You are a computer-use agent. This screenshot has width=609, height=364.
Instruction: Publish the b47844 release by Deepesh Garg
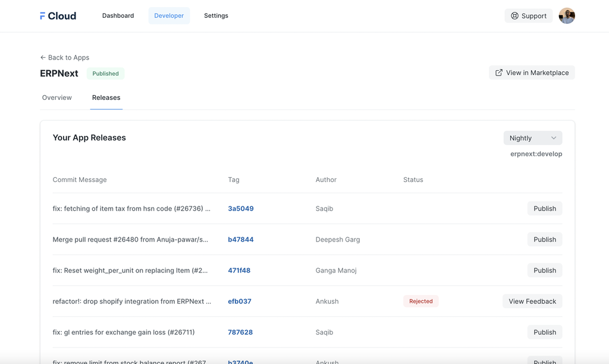click(544, 240)
